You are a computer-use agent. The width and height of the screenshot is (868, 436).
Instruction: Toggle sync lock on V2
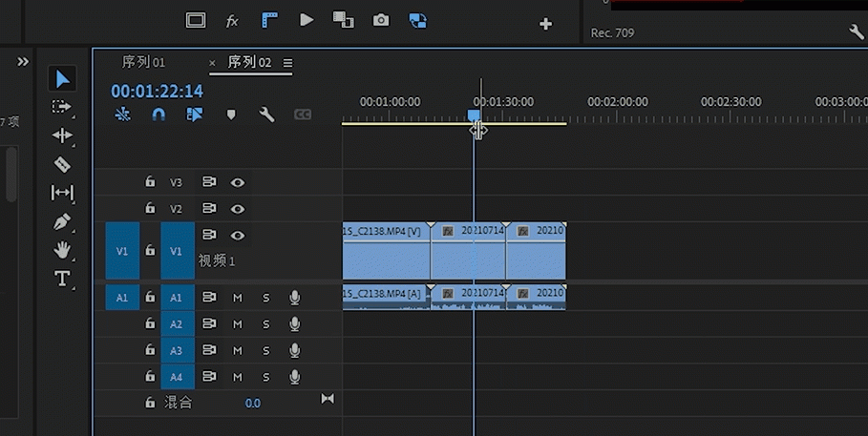tap(209, 208)
